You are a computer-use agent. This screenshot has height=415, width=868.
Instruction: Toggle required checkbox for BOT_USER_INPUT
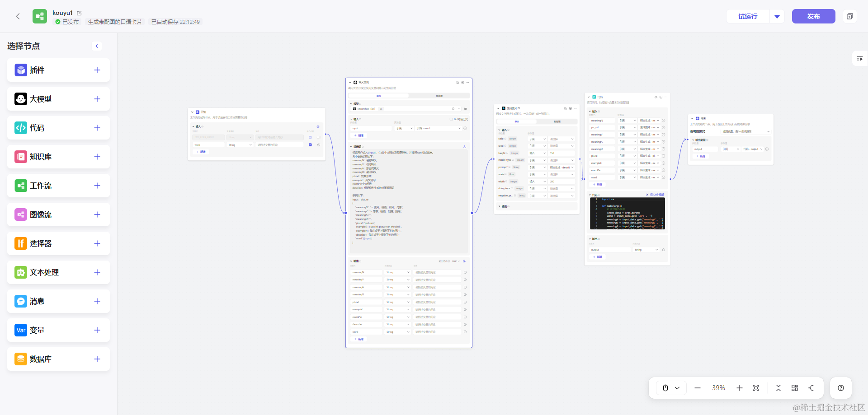310,137
